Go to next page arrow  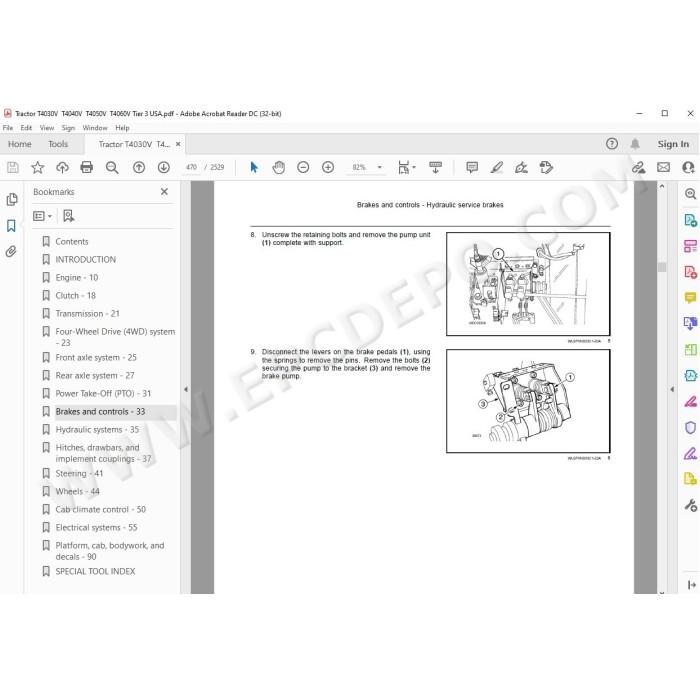coord(164,167)
